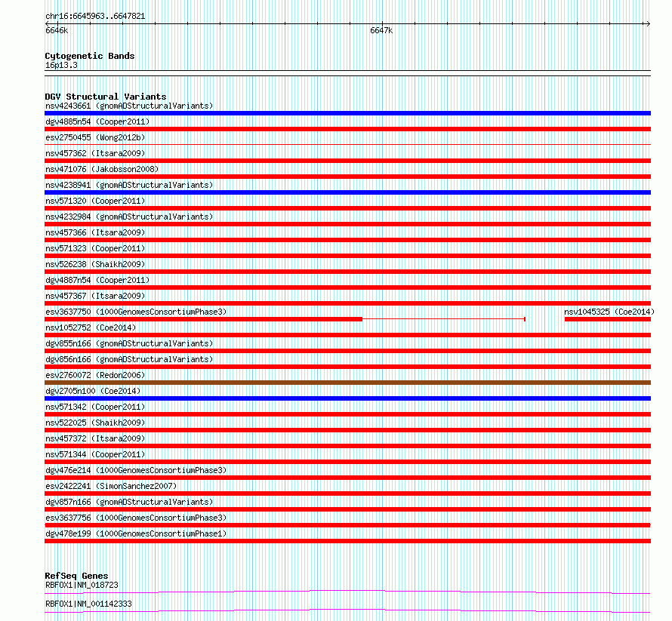Click variant nsv571320 (Cooper2011)
The image size is (672, 621).
coord(95,201)
